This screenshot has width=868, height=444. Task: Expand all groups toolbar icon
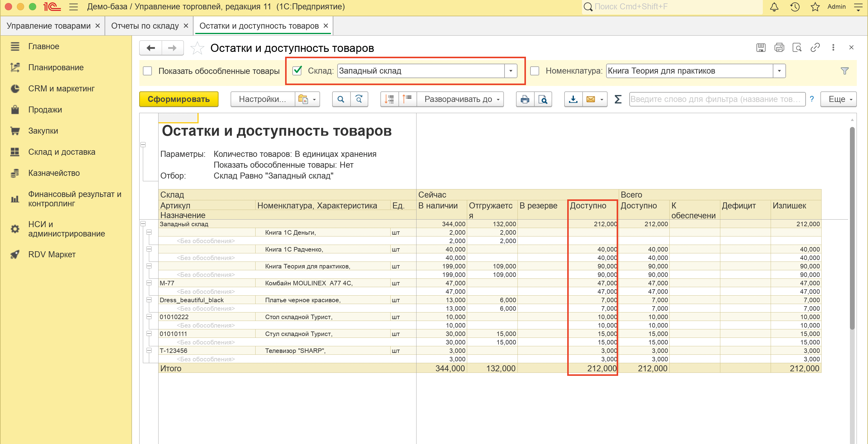pyautogui.click(x=407, y=99)
